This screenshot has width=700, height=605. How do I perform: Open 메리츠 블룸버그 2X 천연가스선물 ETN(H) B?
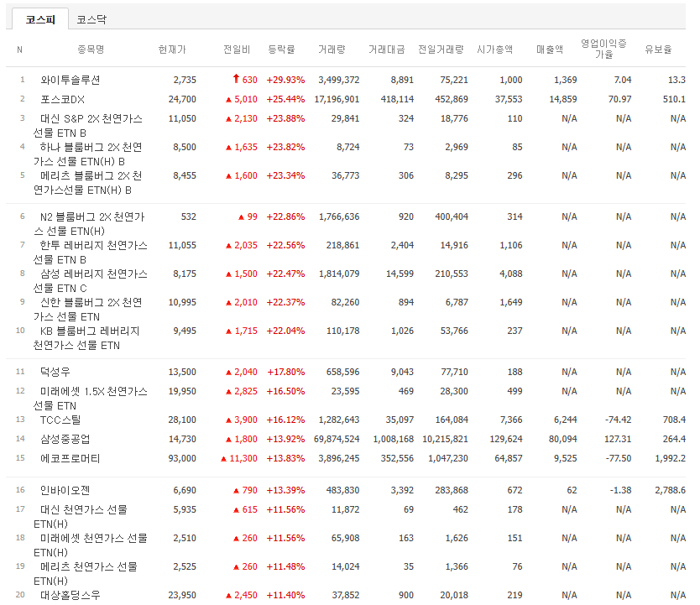pyautogui.click(x=88, y=183)
